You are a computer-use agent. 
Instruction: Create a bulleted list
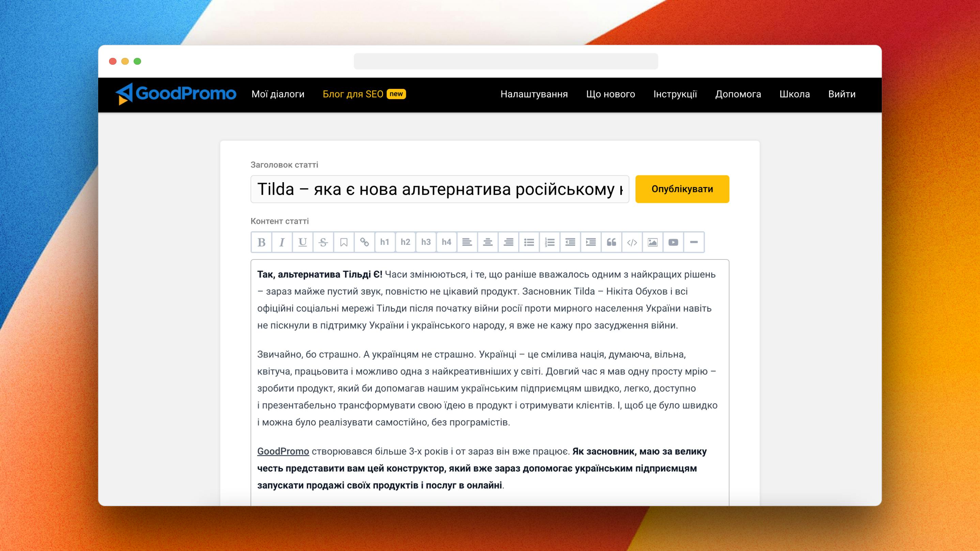[529, 242]
